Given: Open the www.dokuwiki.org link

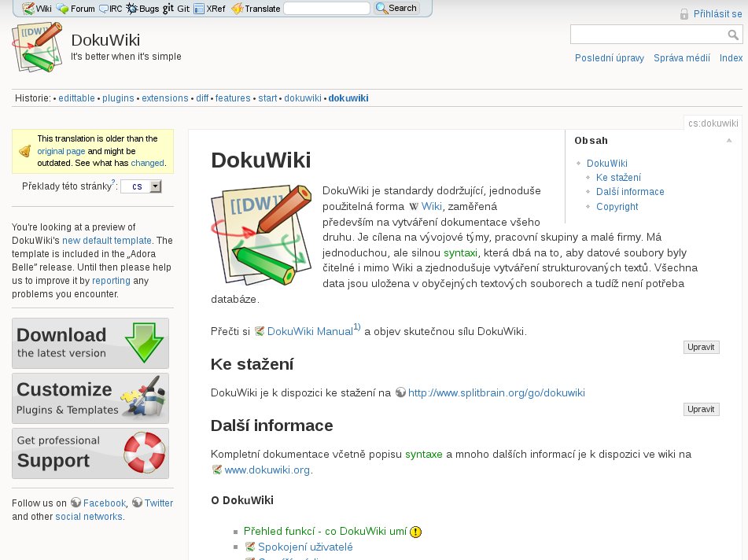Looking at the screenshot, I should pyautogui.click(x=267, y=470).
